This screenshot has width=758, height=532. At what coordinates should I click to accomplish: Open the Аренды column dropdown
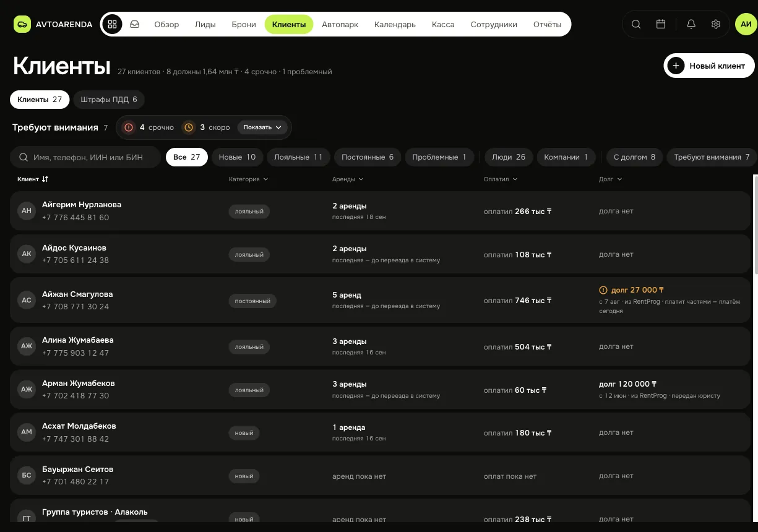[348, 179]
